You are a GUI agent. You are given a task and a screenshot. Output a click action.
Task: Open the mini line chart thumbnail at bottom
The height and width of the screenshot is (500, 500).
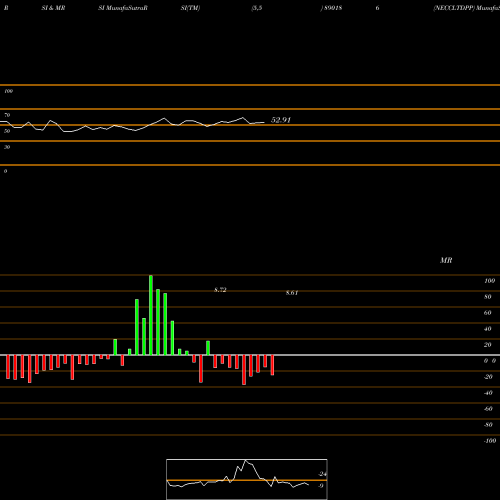click(247, 479)
